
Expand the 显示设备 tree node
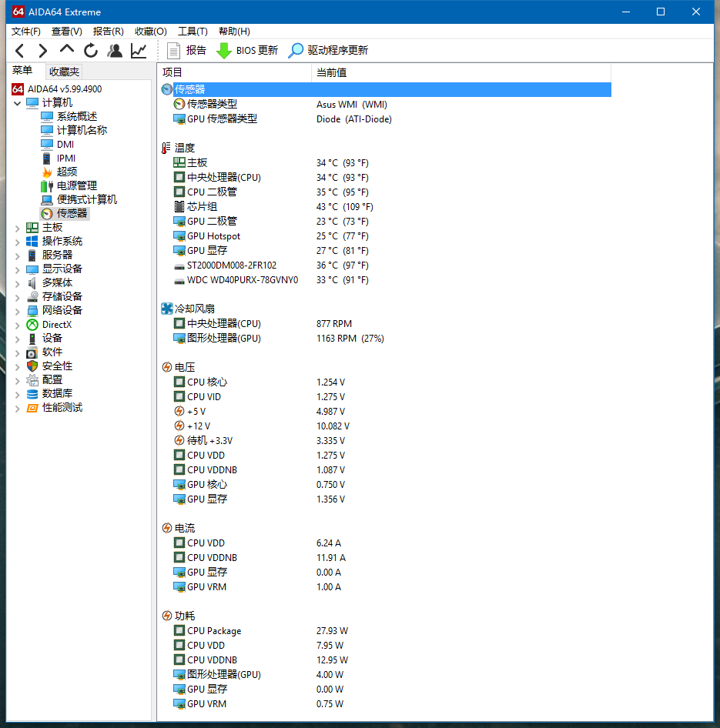pos(17,270)
